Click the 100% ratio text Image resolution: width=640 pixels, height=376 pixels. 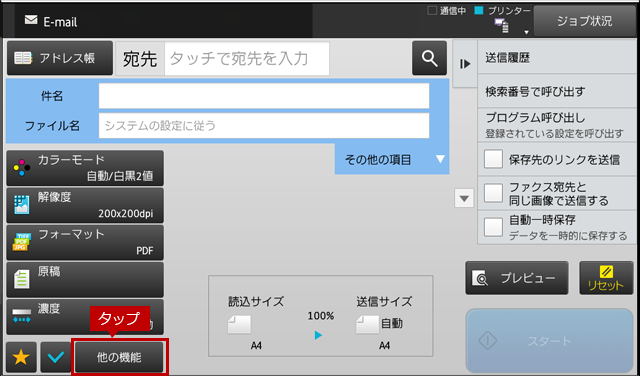(321, 316)
